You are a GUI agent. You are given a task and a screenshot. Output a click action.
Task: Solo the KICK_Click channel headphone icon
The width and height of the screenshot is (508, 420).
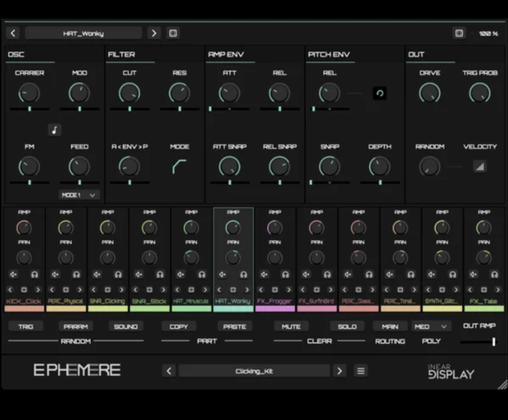(34, 275)
